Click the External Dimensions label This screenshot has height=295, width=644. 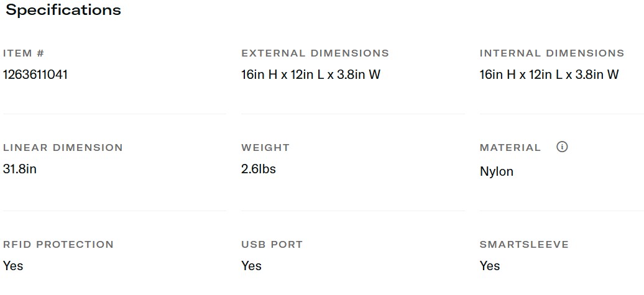[x=315, y=53]
